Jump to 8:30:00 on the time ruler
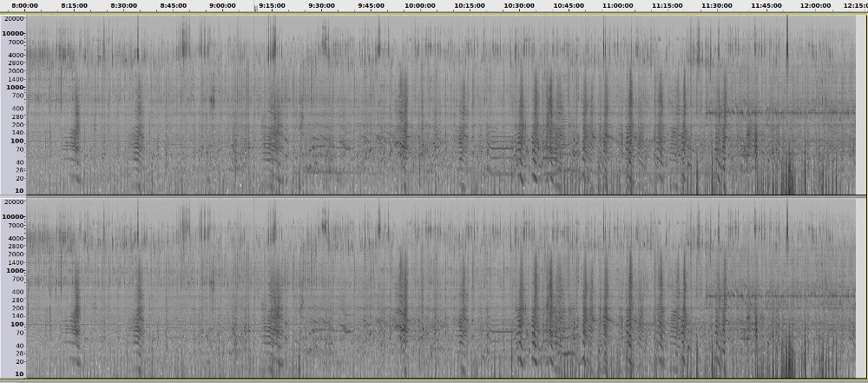868x383 pixels. [124, 5]
